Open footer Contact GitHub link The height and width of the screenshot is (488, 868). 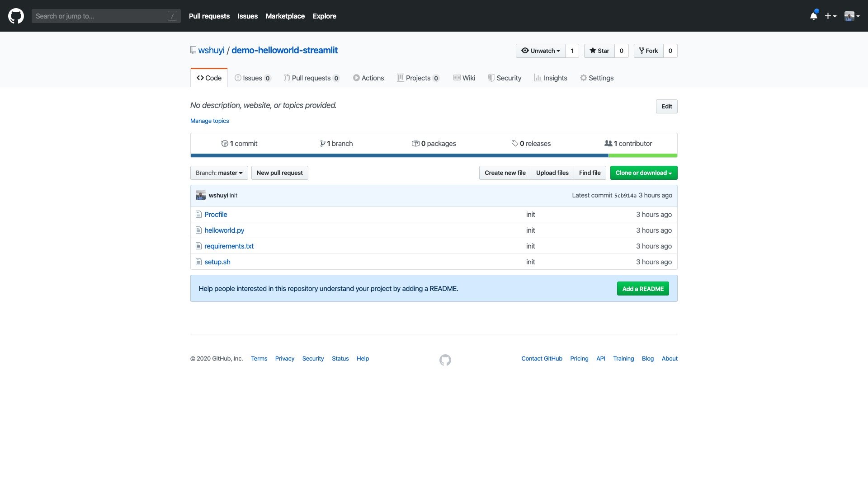pyautogui.click(x=542, y=358)
